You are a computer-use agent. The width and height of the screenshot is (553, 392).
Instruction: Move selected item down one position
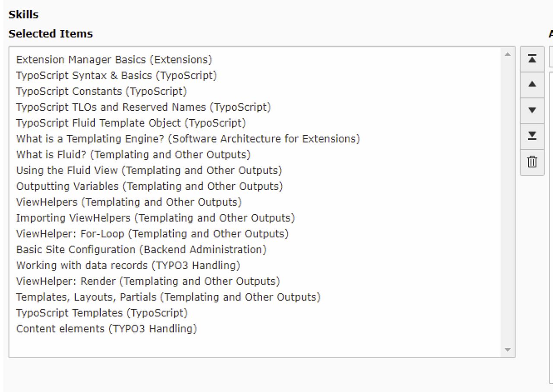point(532,110)
